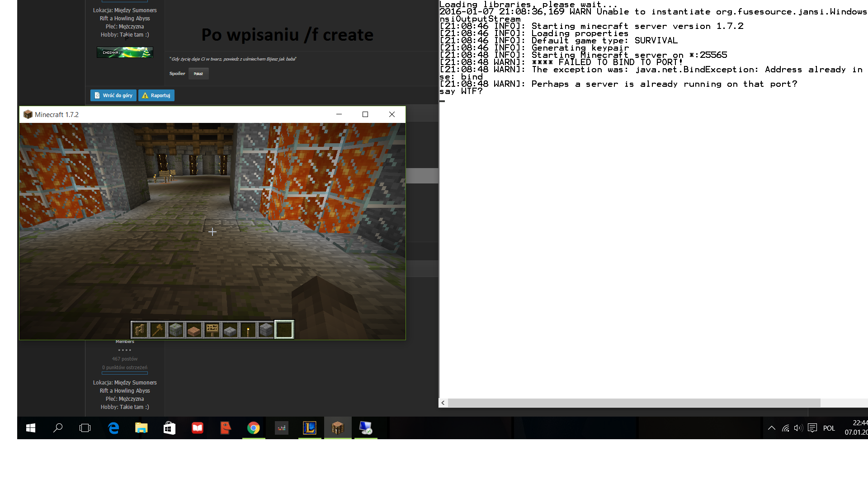
Task: Click the 'Members' group label
Action: pos(125,342)
